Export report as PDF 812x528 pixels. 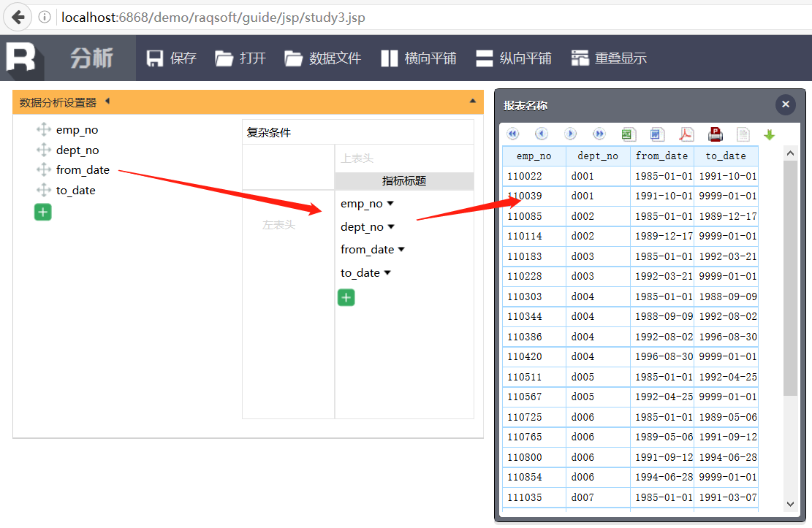[x=686, y=134]
